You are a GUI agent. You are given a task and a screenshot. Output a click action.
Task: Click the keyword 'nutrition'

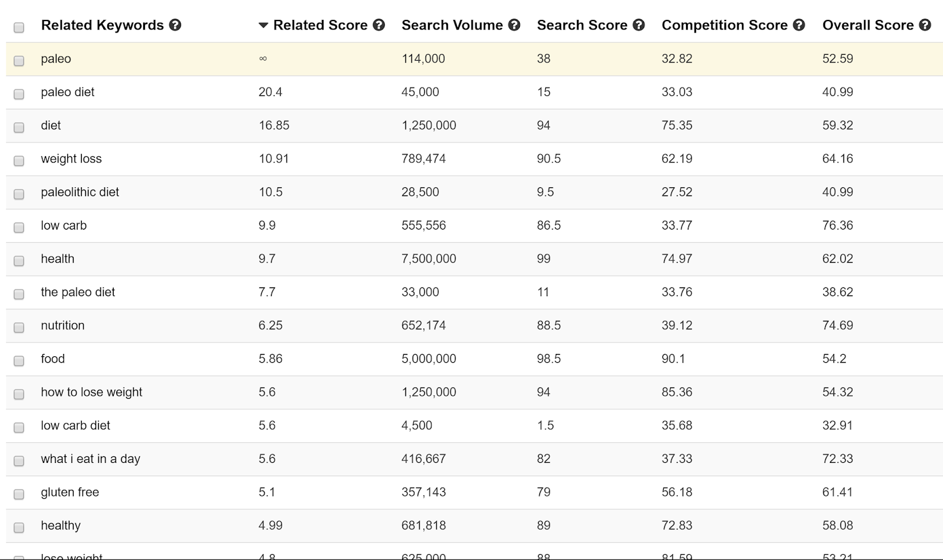coord(62,326)
